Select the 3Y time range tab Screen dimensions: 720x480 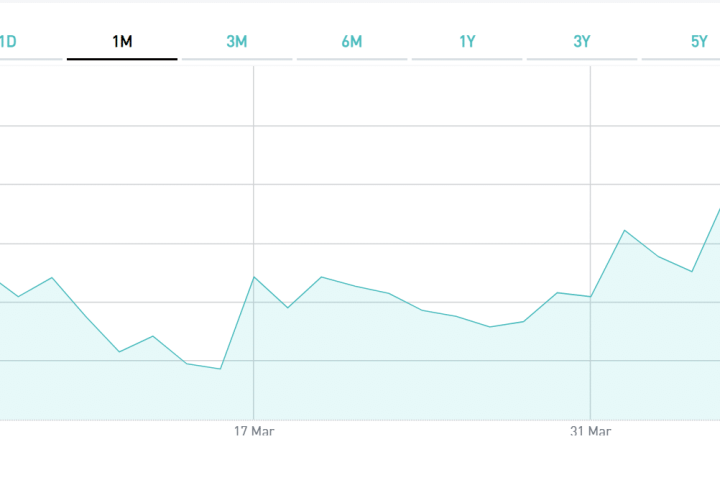[582, 42]
